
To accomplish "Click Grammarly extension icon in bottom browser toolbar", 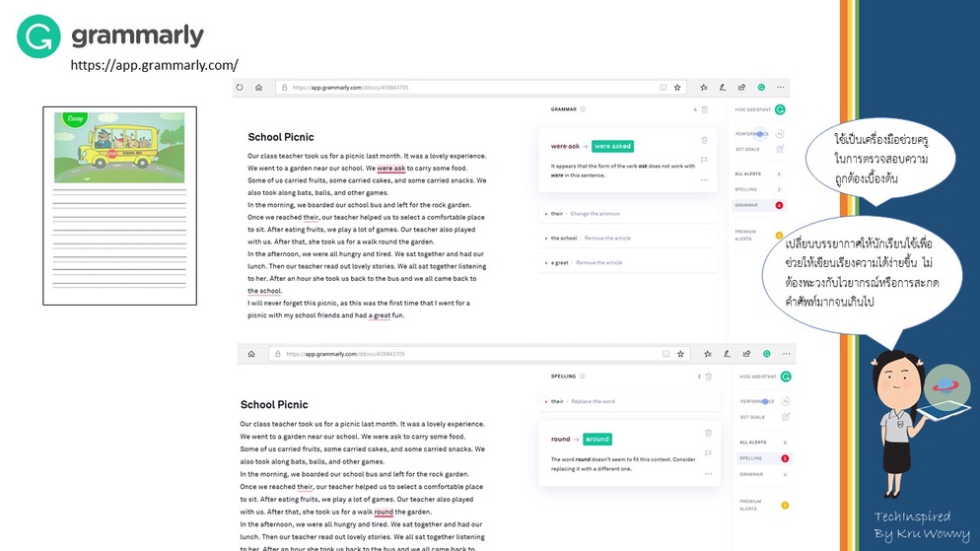I will [x=767, y=354].
